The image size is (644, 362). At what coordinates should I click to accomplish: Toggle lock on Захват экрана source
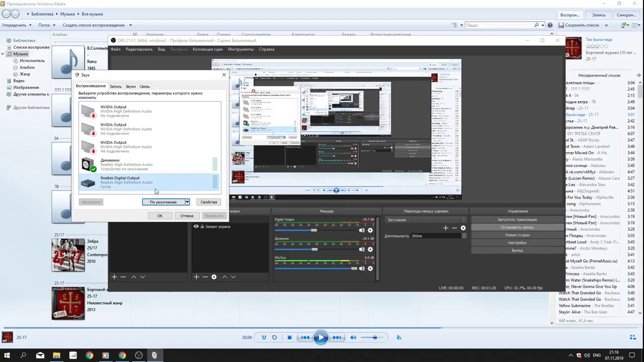[202, 227]
